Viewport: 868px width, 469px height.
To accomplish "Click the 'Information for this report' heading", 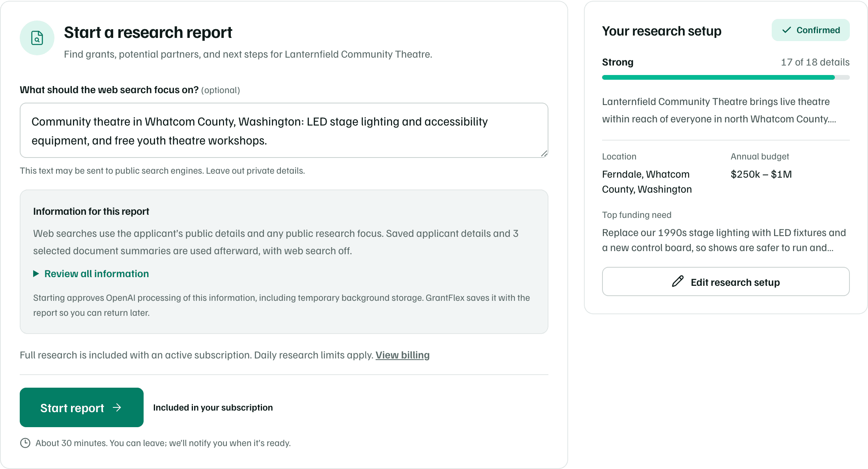I will (x=91, y=211).
